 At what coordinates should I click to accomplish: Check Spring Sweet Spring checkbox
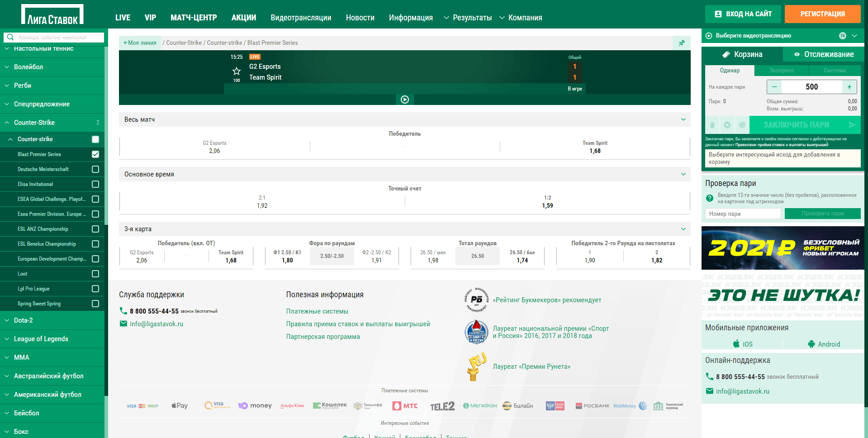coord(95,304)
